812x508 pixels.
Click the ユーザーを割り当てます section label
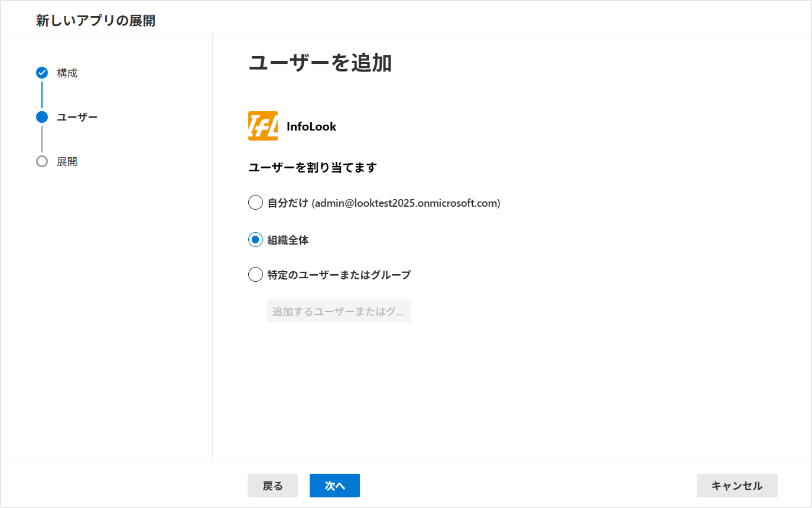click(312, 168)
